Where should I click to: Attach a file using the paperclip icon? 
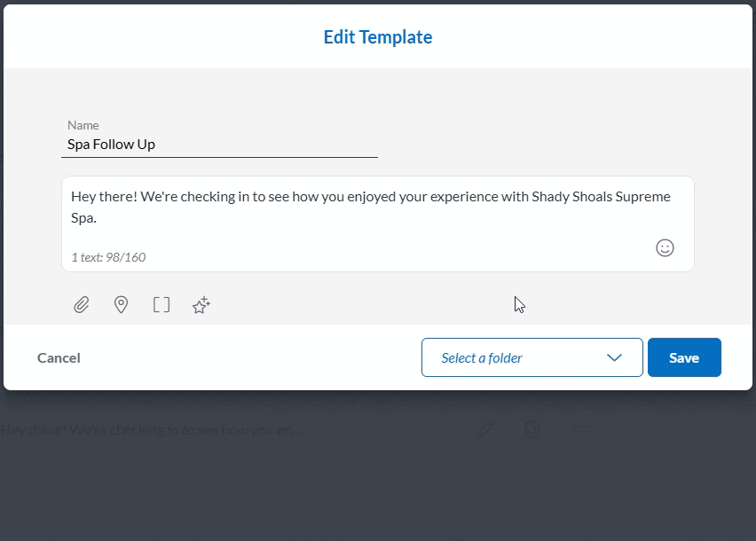81,305
